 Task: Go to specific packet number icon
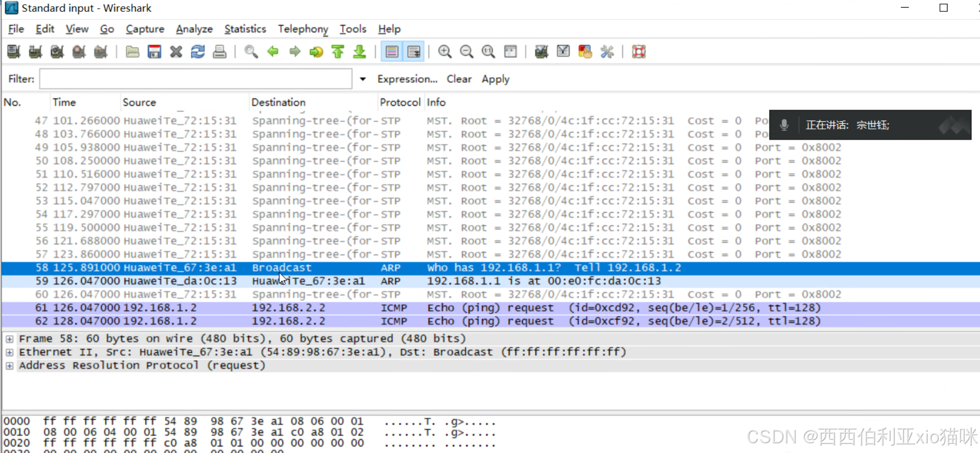[316, 51]
